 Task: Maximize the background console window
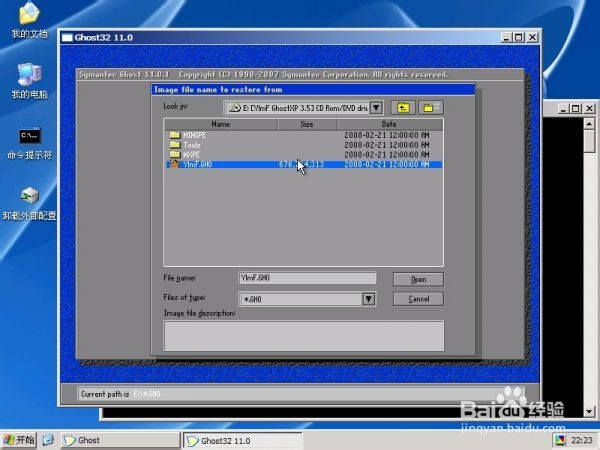pos(576,109)
